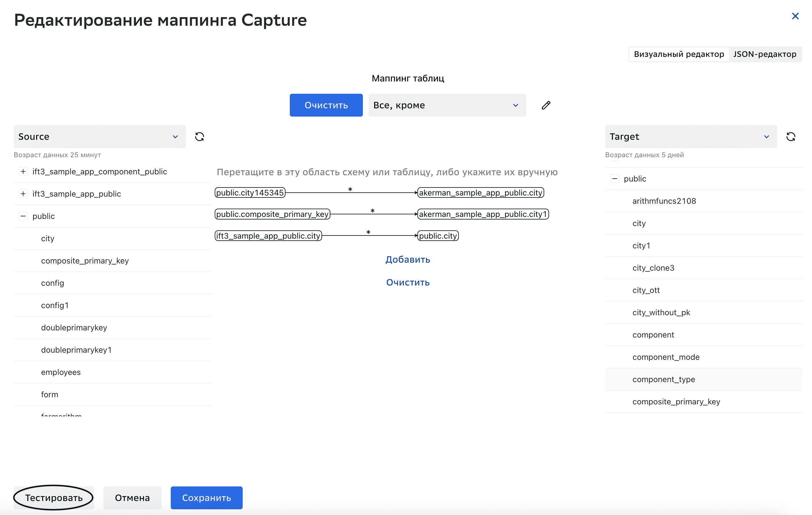Expand the ift3_sample_app_component_public schema
This screenshot has height=515, width=812.
(23, 171)
